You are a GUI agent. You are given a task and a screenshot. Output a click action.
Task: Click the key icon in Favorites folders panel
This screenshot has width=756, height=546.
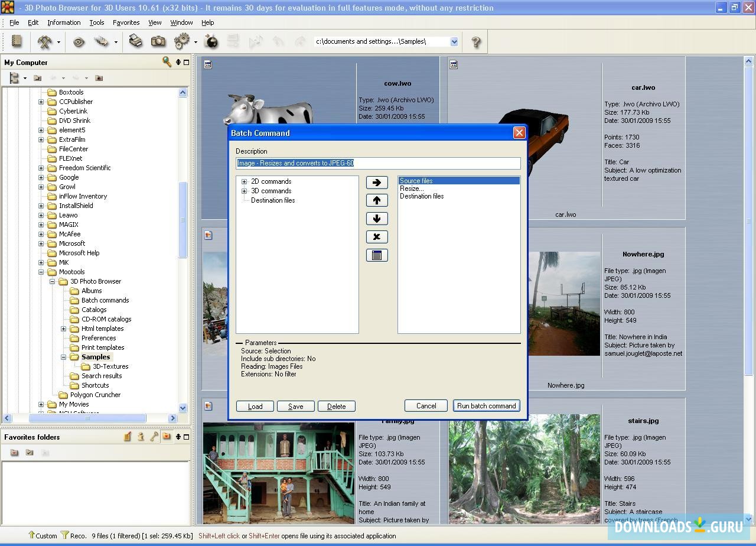[x=152, y=437]
